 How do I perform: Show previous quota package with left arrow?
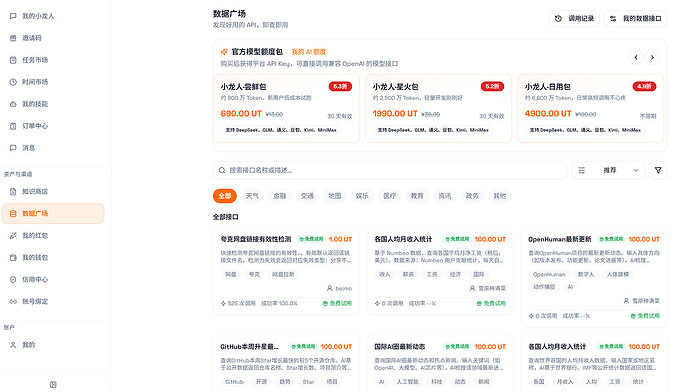click(636, 57)
